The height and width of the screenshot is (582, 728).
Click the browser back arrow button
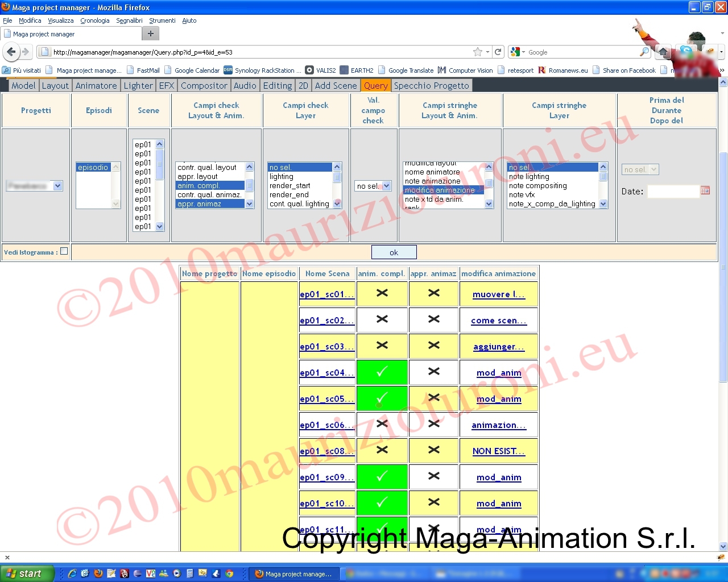[11, 52]
